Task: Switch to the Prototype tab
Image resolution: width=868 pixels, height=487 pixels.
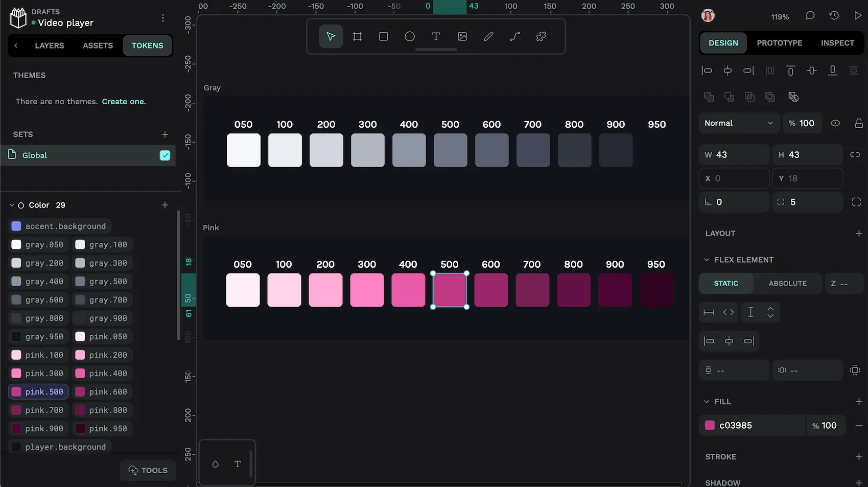Action: (779, 43)
